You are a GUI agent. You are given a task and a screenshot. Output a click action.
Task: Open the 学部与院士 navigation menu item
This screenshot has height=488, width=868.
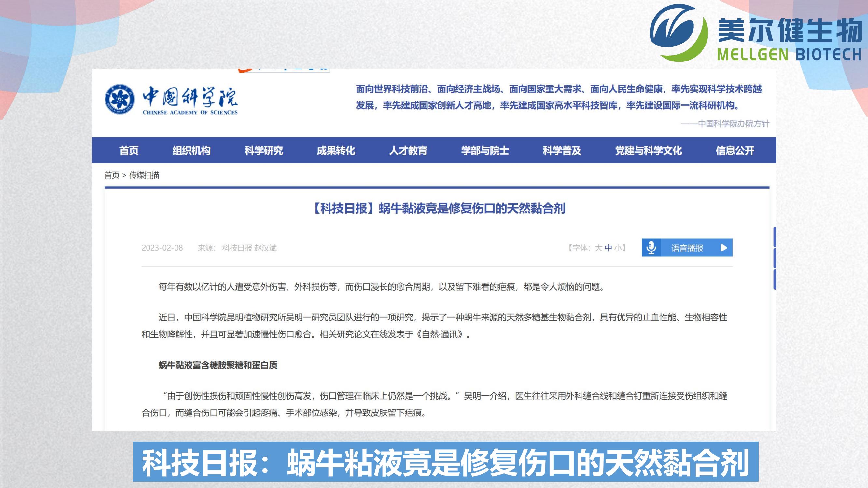pos(485,150)
